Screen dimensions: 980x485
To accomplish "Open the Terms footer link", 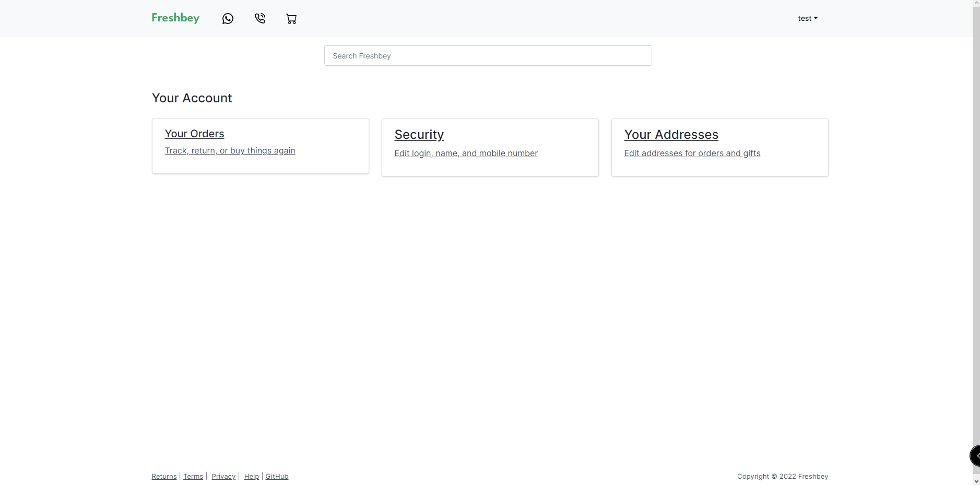I will tap(193, 476).
